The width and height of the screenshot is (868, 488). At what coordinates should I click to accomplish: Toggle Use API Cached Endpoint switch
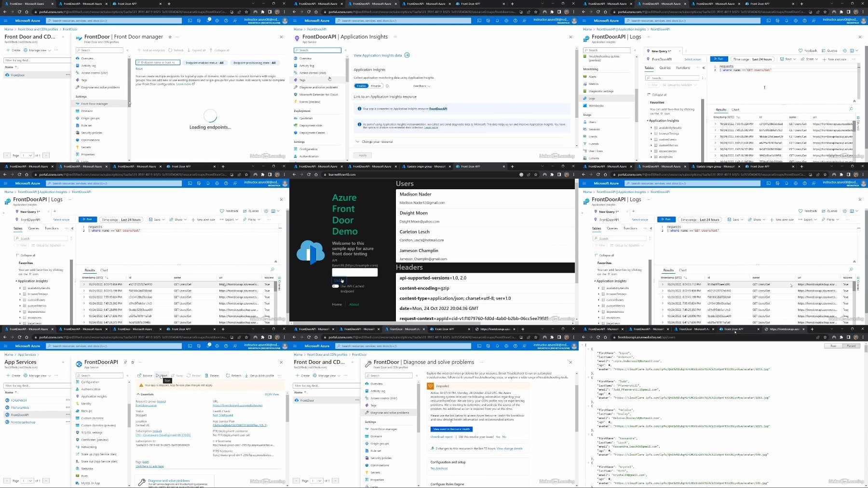coord(335,286)
